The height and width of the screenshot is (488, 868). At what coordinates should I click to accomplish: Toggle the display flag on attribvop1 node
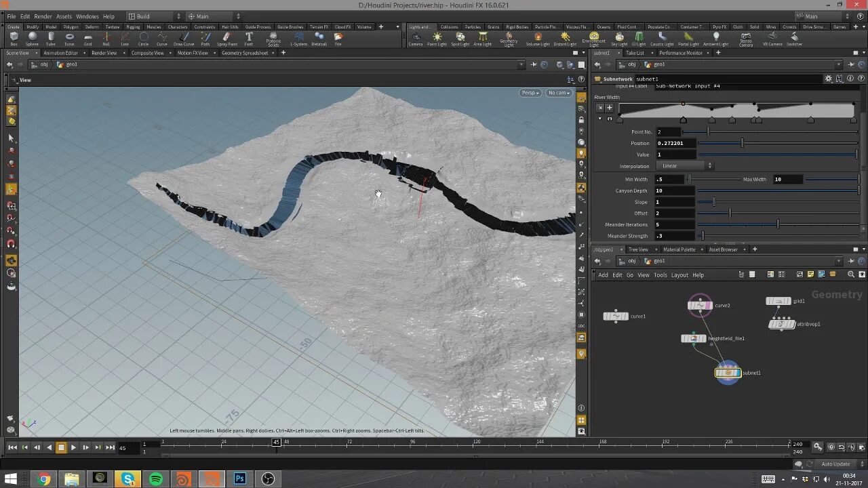tap(792, 324)
